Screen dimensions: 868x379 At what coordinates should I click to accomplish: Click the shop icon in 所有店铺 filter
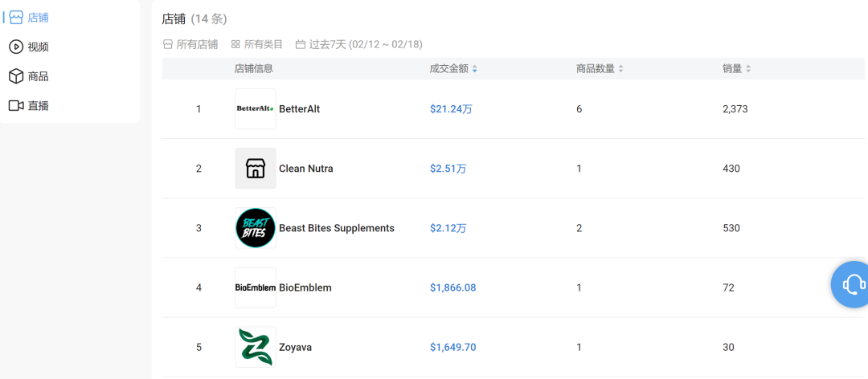coord(168,44)
